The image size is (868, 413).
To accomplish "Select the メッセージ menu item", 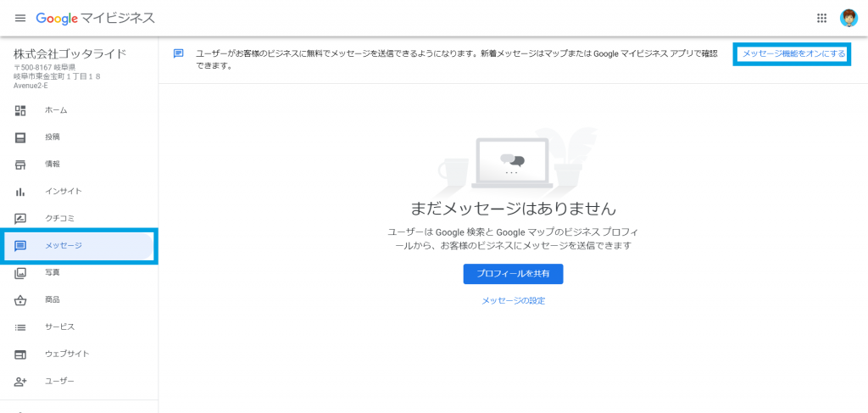I will [x=64, y=246].
